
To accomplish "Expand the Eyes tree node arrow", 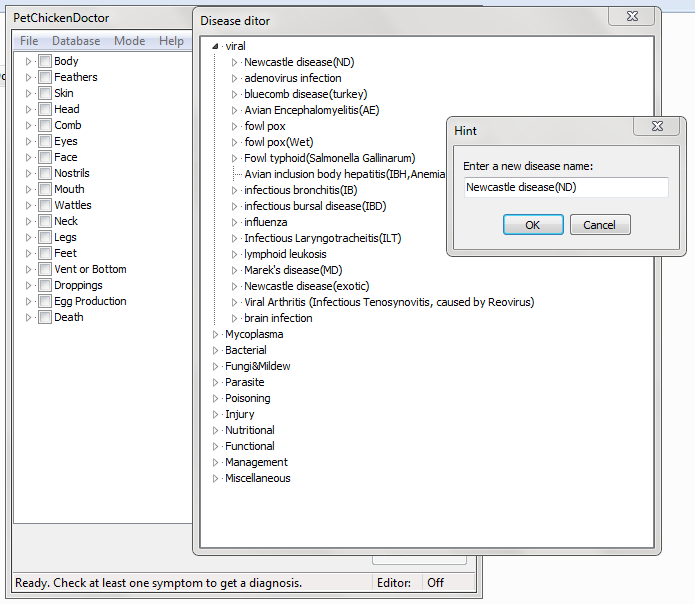I will tap(29, 141).
